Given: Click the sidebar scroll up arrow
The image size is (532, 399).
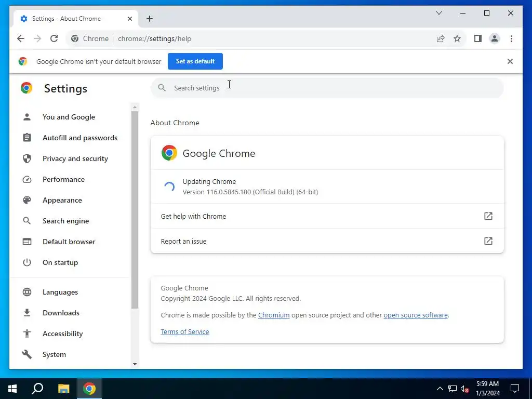Looking at the screenshot, I should [135, 107].
